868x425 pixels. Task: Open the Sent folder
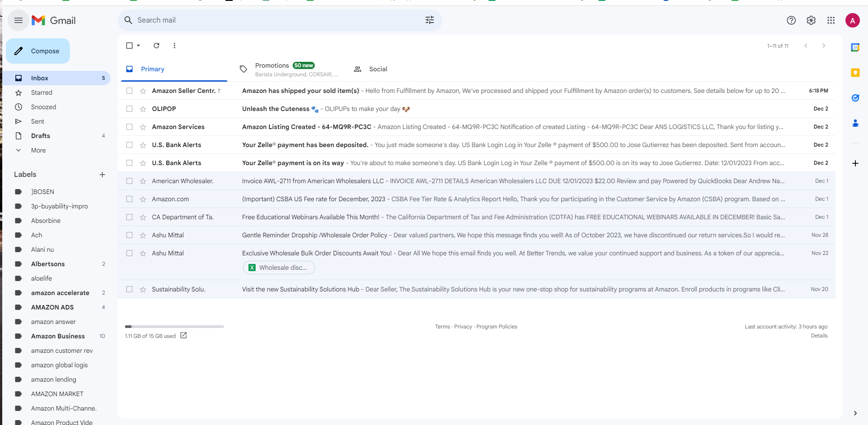click(56, 121)
